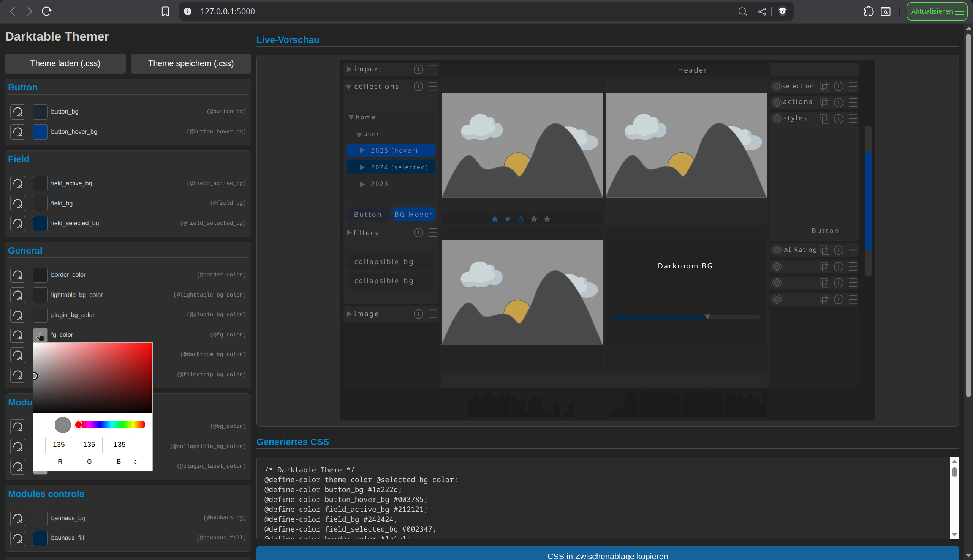Click Theme laden (.css) button
This screenshot has width=973, height=560.
coord(65,63)
